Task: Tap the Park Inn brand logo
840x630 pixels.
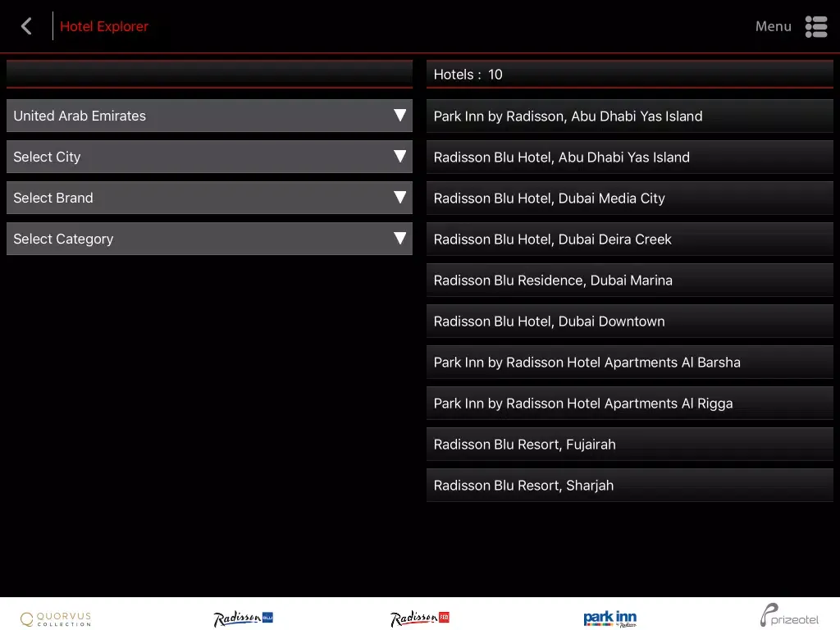Action: pos(610,619)
